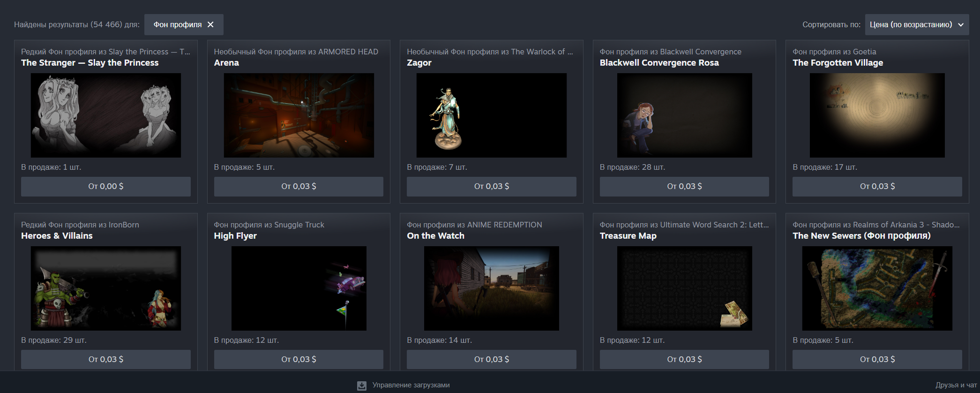Screen dimensions: 980x393
Task: View the Zagor background thumbnail
Action: pos(492,115)
